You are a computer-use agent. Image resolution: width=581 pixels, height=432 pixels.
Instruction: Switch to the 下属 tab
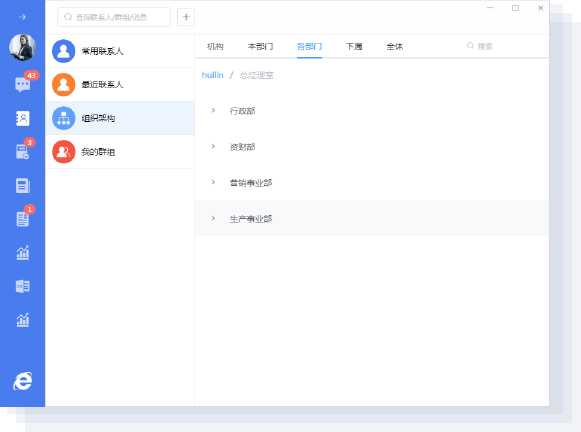click(354, 47)
